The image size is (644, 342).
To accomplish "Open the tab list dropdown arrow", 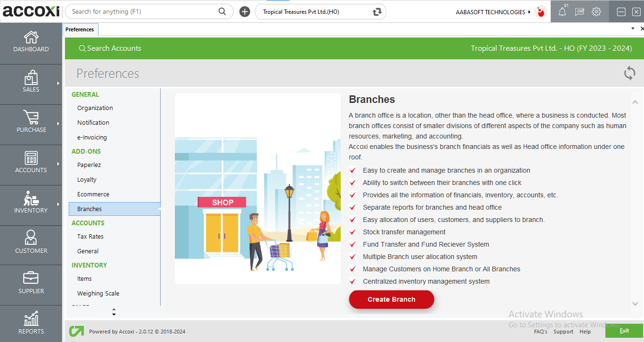I will 633,29.
